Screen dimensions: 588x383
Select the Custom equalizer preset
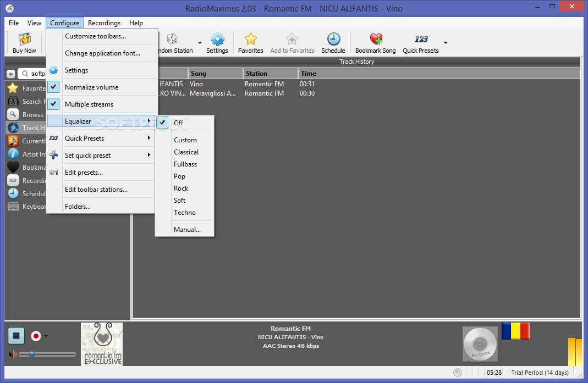point(184,140)
